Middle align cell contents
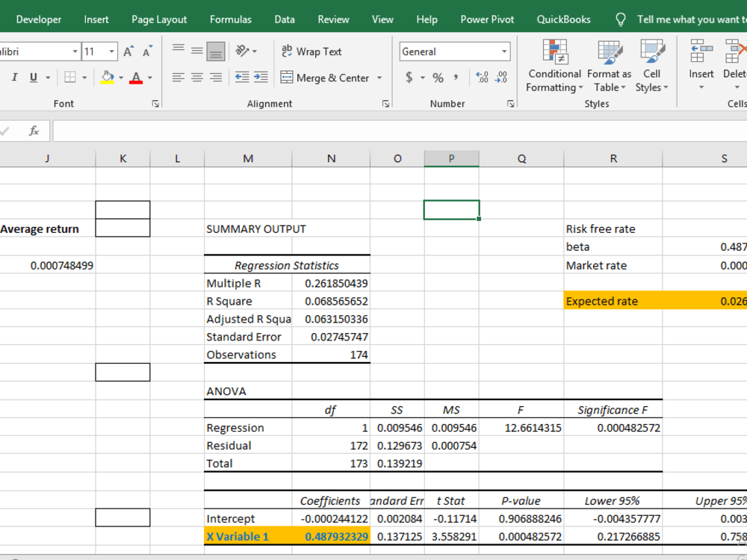This screenshot has width=747, height=560. (x=196, y=51)
